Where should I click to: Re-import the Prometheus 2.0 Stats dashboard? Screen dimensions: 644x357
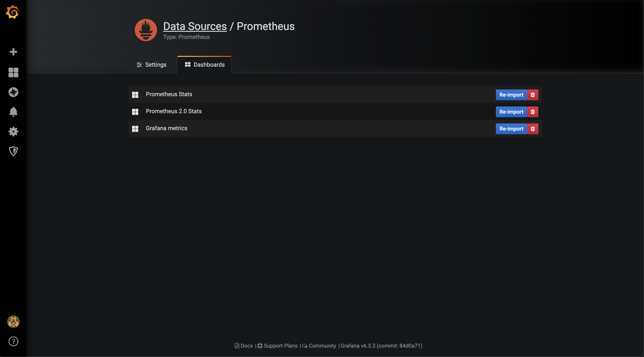coord(511,112)
